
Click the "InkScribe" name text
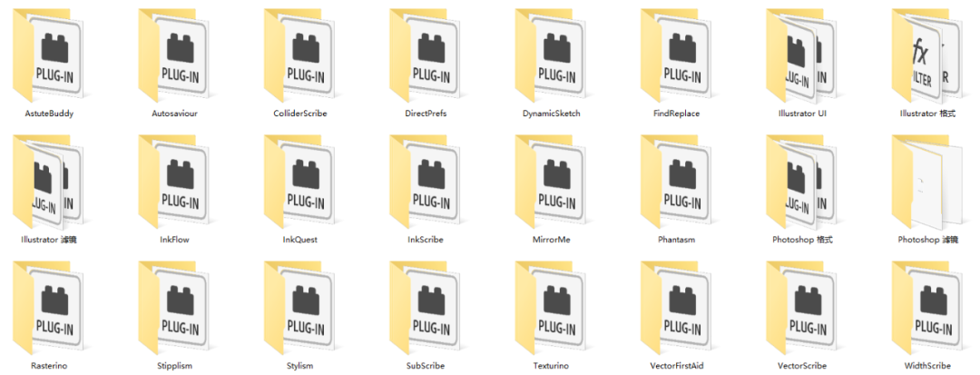pos(426,240)
